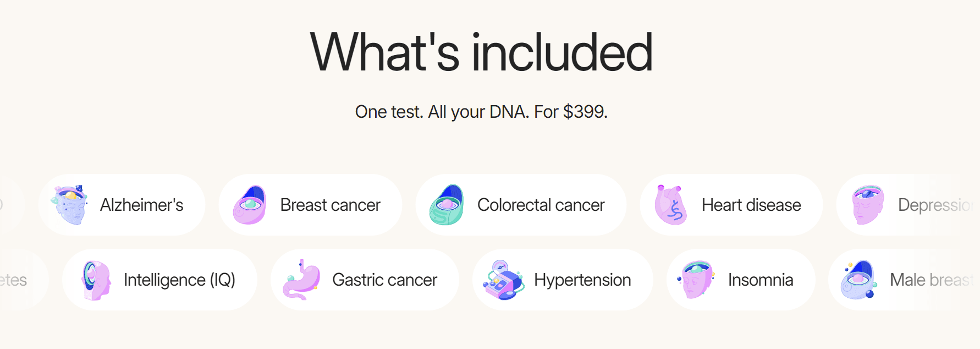The width and height of the screenshot is (980, 349).
Task: Click the Insomnia face icon
Action: (696, 280)
